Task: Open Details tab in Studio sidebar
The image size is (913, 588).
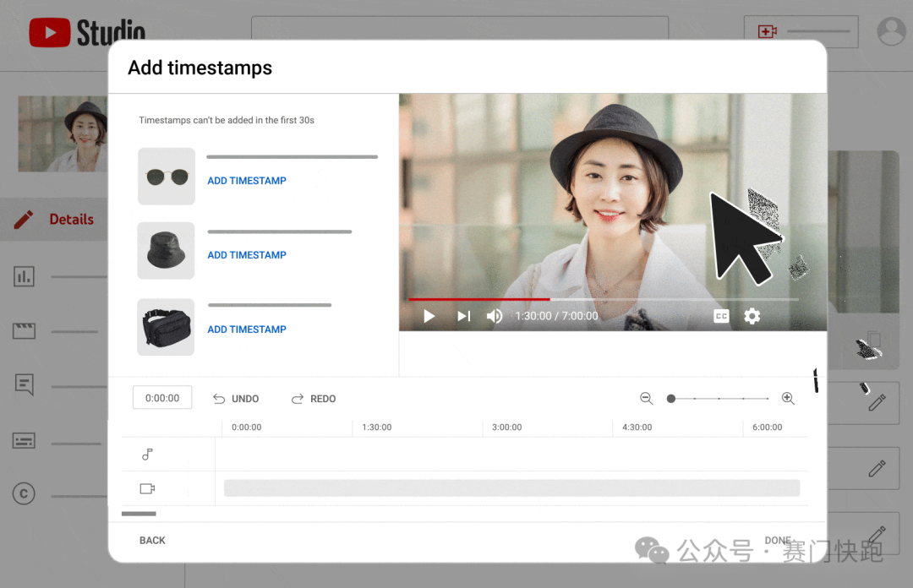Action: click(54, 220)
